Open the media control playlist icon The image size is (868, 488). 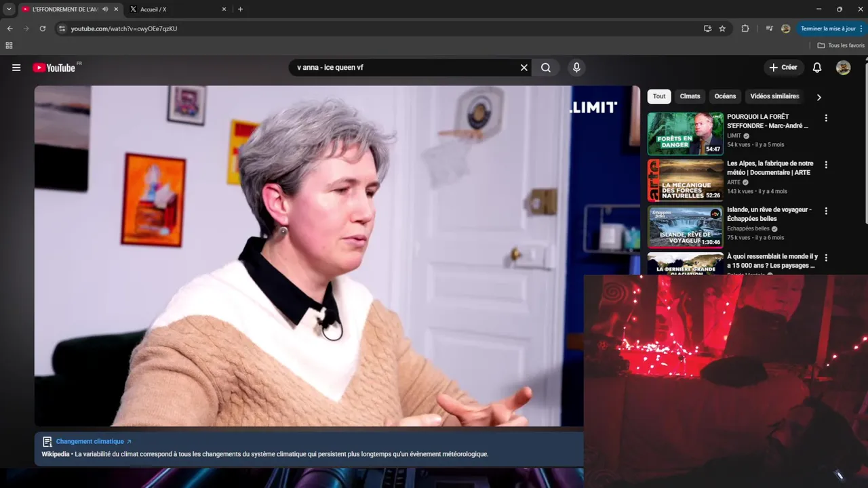coord(769,28)
